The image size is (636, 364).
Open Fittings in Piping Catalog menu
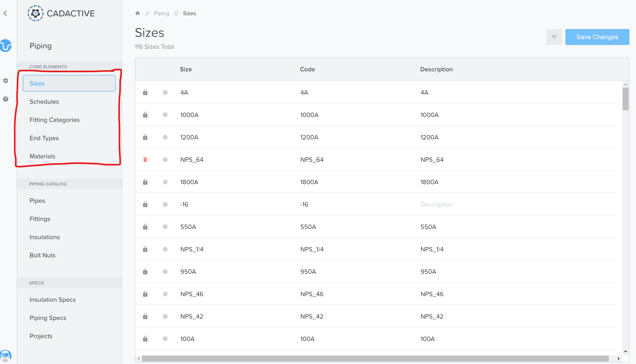tap(40, 219)
